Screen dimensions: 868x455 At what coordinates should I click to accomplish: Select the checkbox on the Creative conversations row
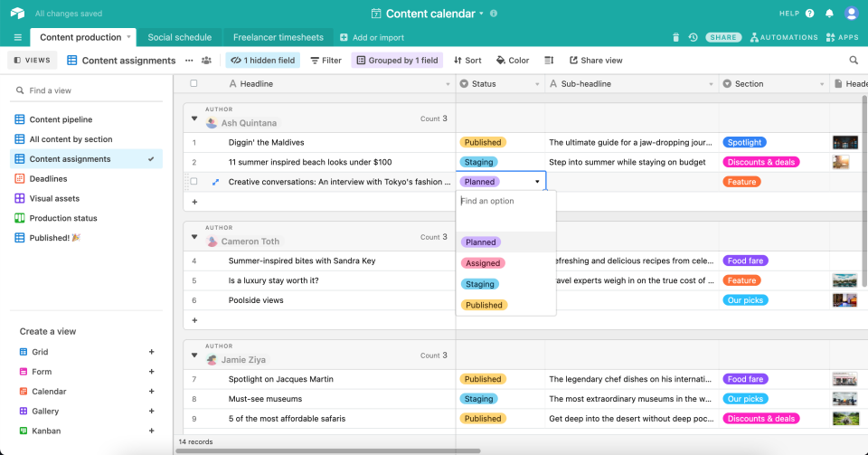193,182
